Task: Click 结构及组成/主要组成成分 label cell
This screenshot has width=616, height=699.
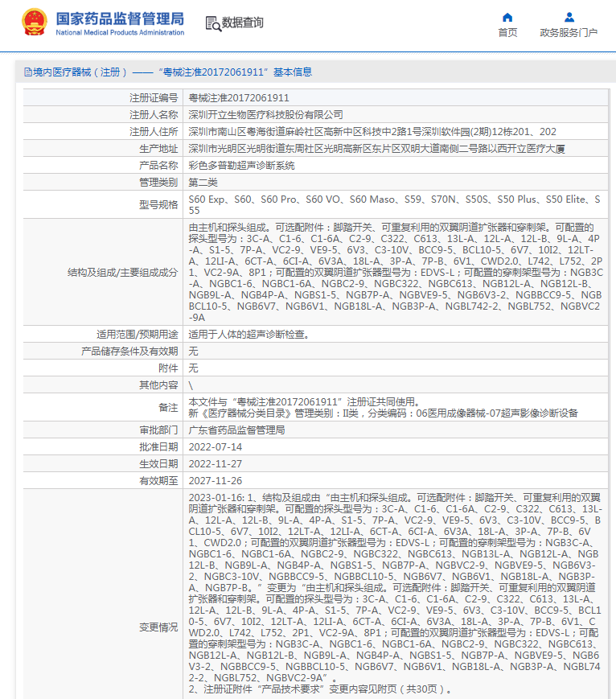Action: click(103, 272)
